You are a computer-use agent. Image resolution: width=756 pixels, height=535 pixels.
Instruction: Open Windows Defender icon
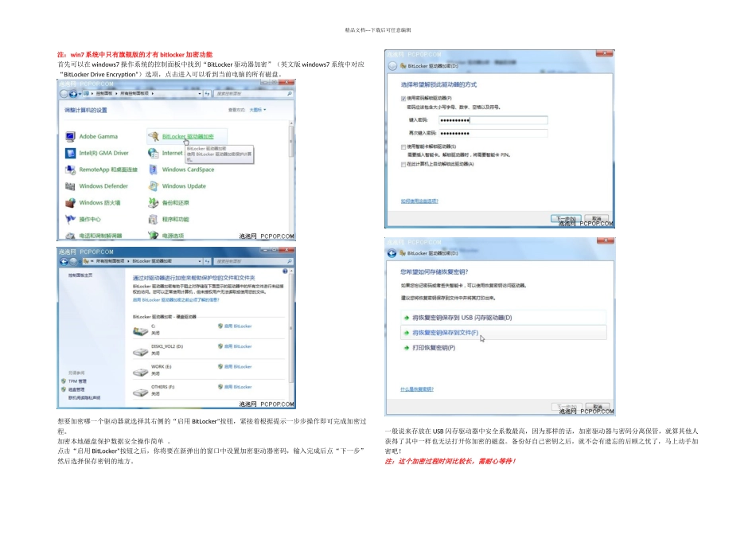[x=70, y=186]
